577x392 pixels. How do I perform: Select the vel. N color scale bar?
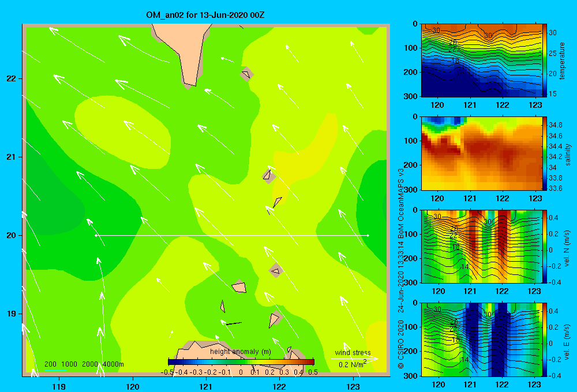click(545, 247)
